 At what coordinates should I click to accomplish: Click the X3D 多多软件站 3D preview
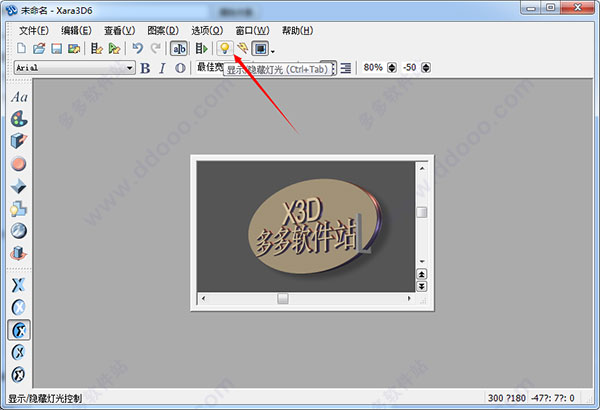[305, 226]
